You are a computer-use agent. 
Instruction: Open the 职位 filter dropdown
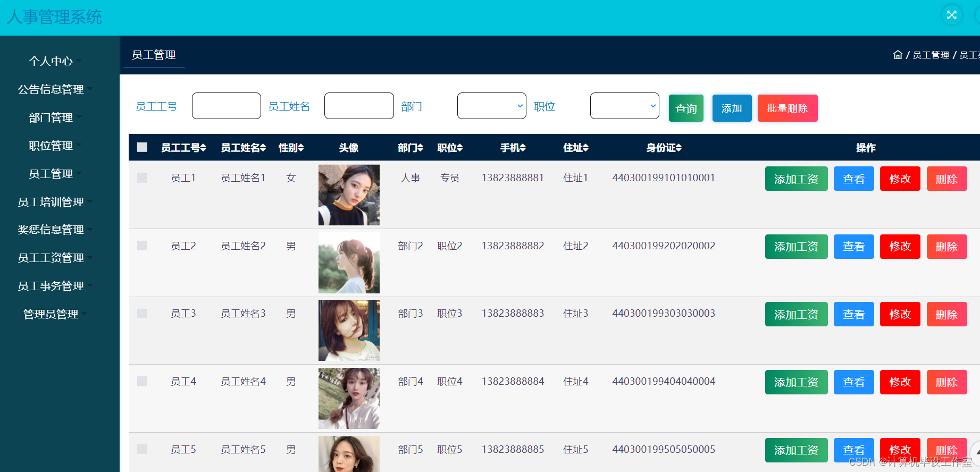pos(625,106)
